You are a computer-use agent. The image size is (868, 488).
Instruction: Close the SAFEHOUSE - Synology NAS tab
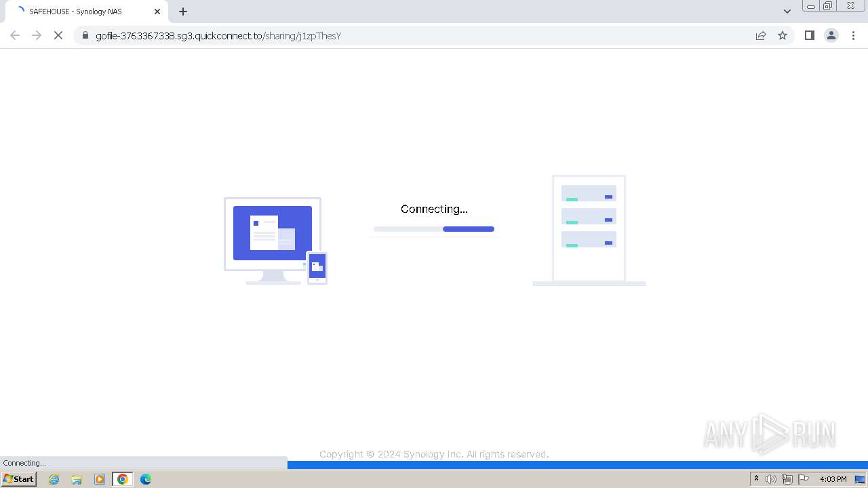[x=157, y=12]
